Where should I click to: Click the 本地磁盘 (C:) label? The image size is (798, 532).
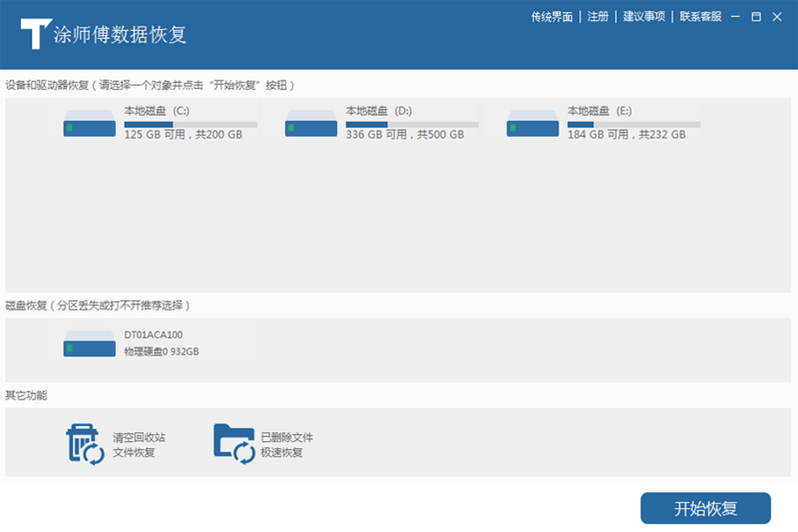coord(156,111)
